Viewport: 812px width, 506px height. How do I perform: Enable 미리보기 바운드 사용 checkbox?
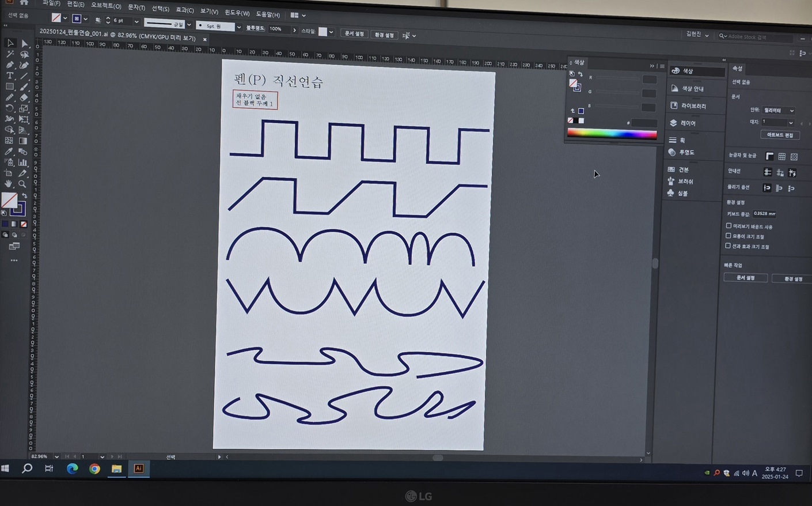[728, 226]
